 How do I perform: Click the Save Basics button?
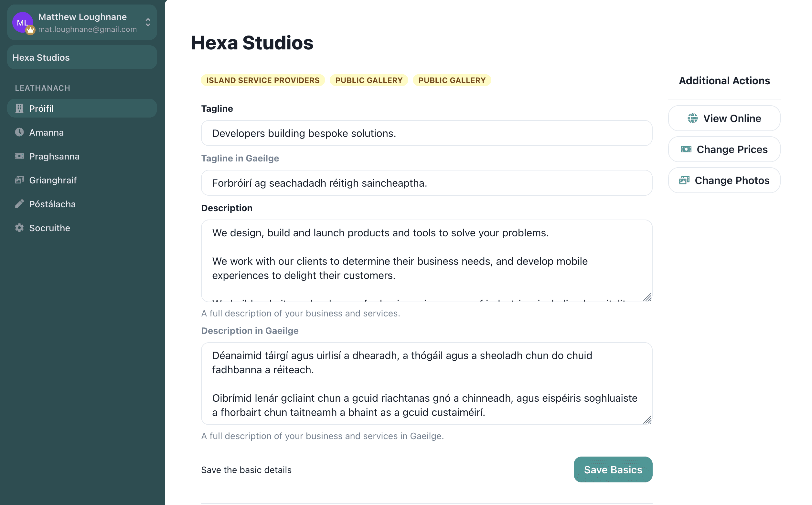(613, 469)
